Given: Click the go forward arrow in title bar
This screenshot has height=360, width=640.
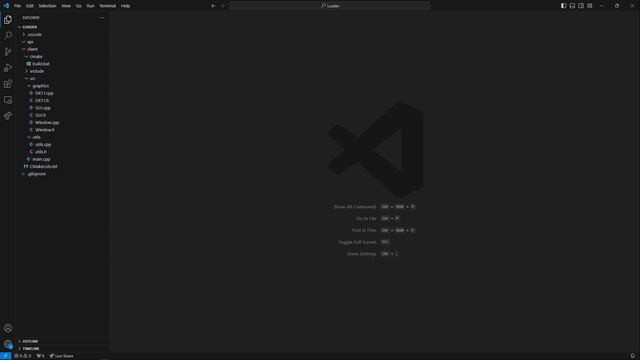Looking at the screenshot, I should coord(223,6).
